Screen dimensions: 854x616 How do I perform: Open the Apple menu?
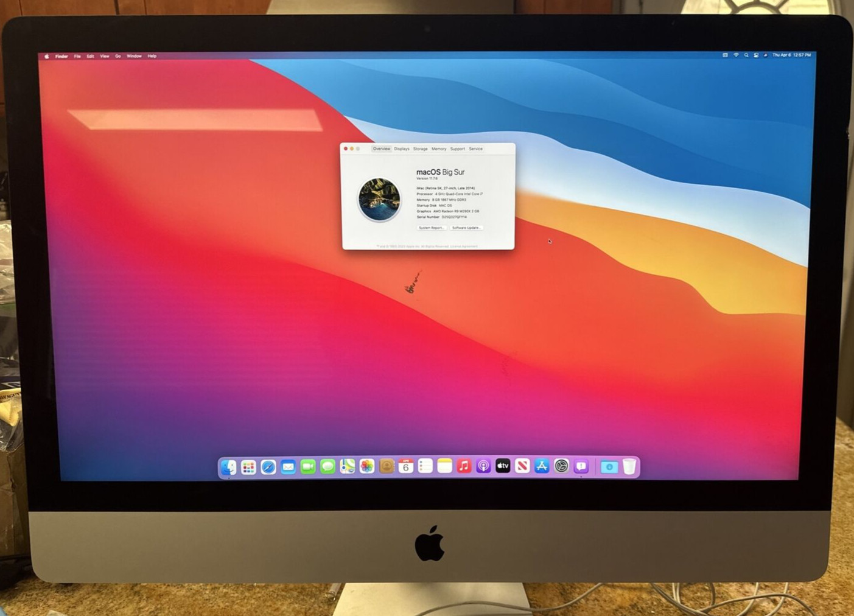[46, 56]
